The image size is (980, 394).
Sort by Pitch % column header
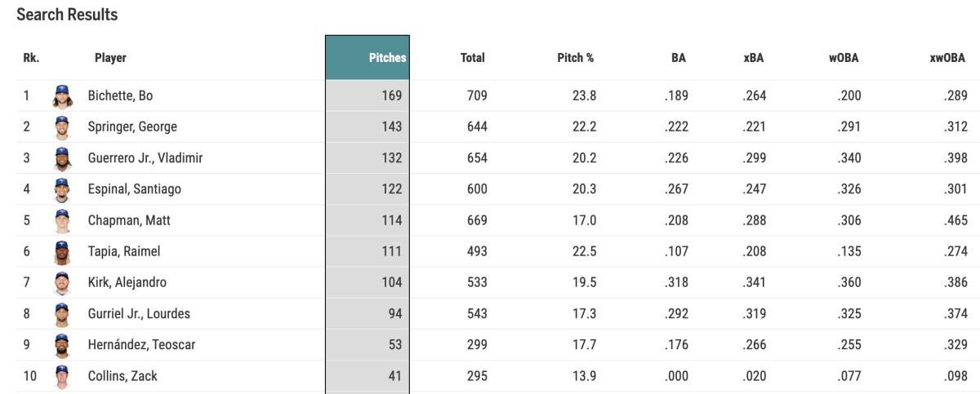point(575,58)
